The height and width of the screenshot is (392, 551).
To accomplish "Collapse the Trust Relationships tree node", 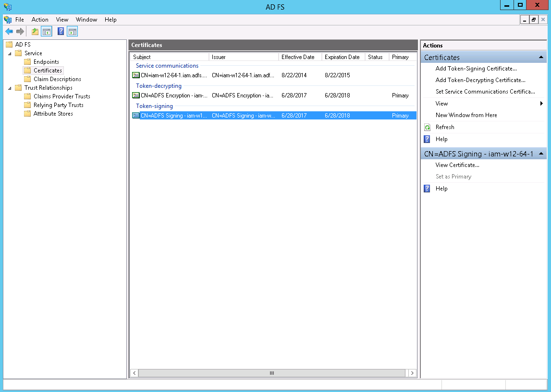I will click(x=10, y=88).
